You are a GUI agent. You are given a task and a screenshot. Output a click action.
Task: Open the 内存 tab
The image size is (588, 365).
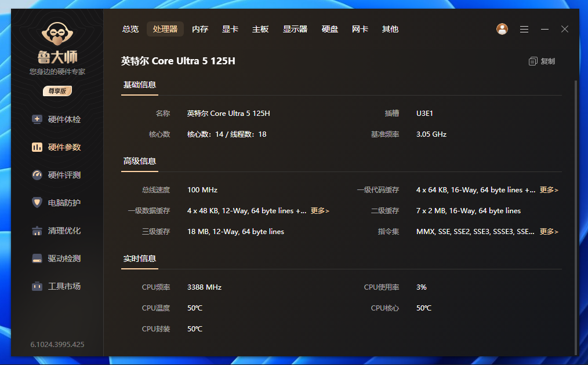[x=200, y=29]
